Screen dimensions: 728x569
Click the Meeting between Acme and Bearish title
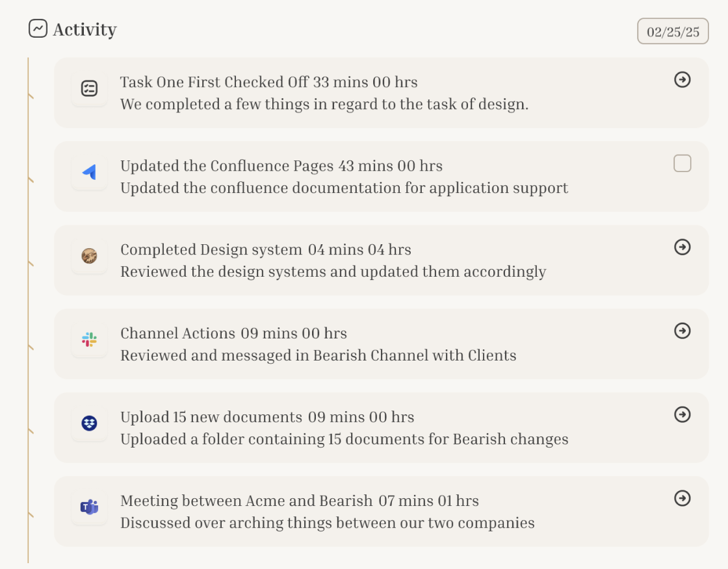pos(246,501)
